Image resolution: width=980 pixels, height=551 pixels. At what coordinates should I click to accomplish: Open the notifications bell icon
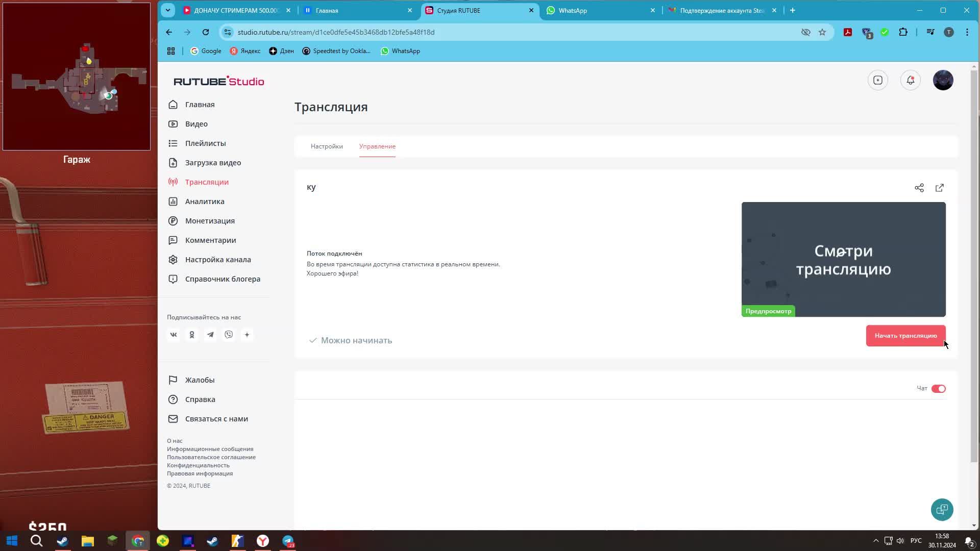[x=910, y=80]
